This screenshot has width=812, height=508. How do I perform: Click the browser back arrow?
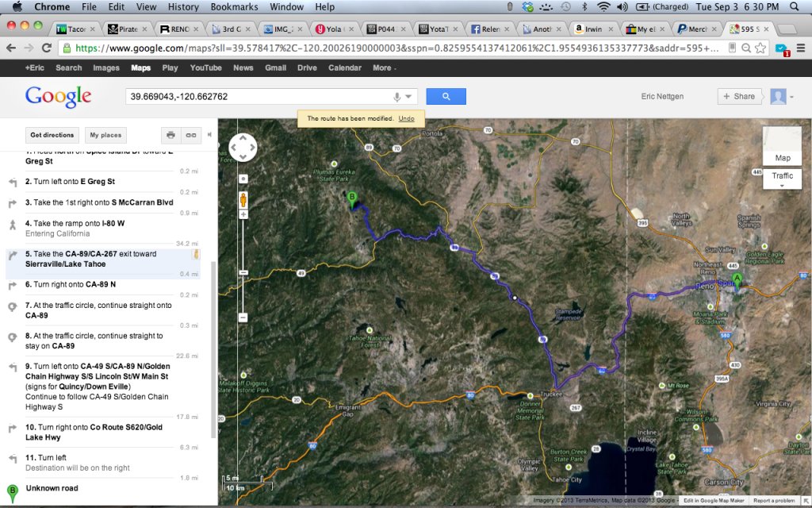11,48
